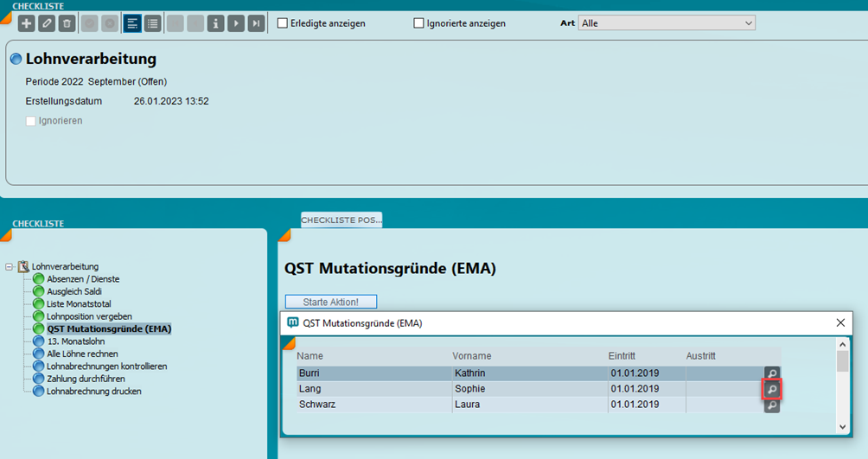Tick the 'Ignorierte anzeigen' checkbox
The height and width of the screenshot is (459, 868).
419,23
